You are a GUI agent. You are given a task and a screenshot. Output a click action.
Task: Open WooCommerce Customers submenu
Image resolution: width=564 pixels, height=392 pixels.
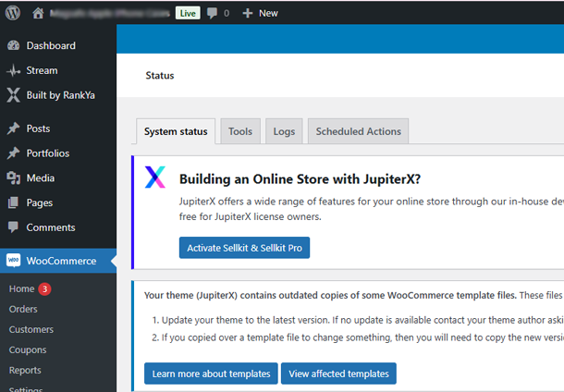point(31,329)
